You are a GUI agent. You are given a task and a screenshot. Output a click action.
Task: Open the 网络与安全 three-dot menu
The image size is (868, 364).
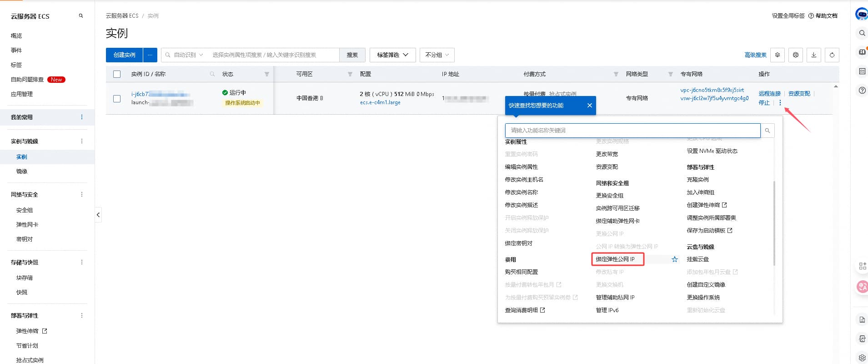click(82, 195)
